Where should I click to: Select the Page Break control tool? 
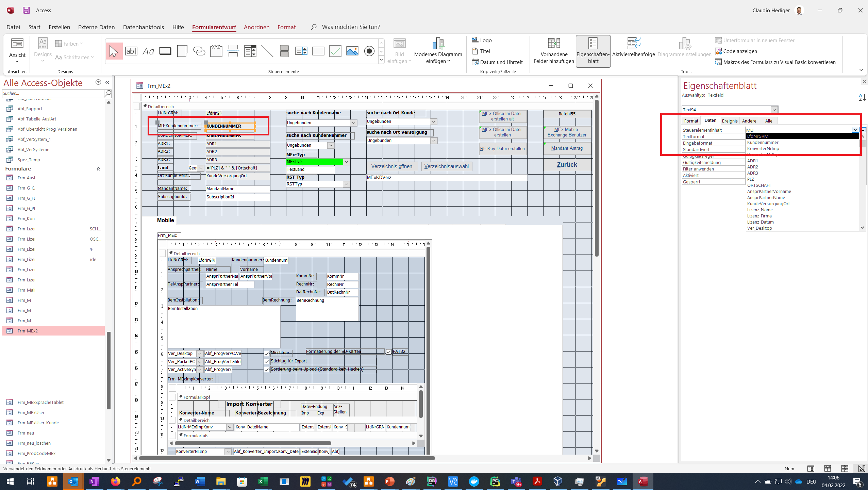[233, 51]
